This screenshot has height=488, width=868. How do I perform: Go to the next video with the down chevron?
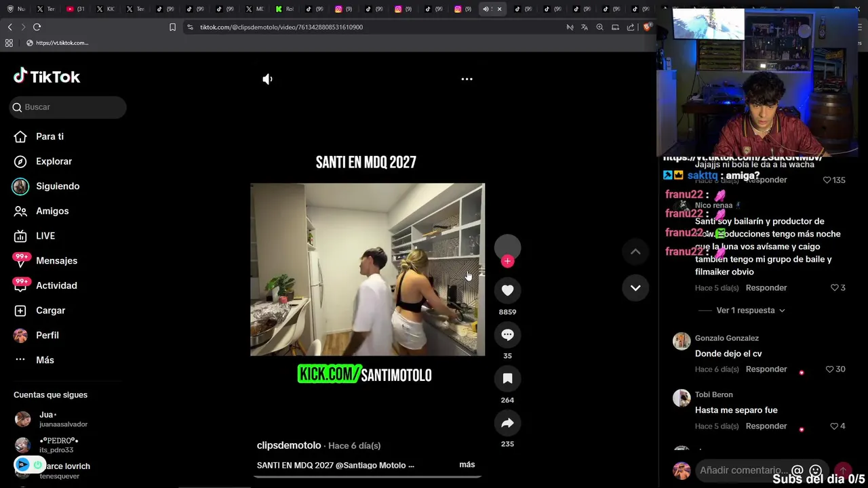pyautogui.click(x=635, y=288)
